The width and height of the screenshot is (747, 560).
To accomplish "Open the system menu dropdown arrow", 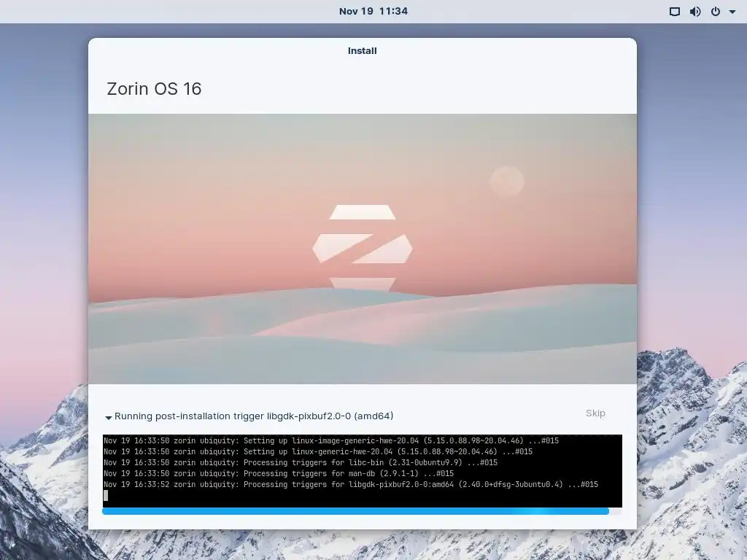I will click(x=732, y=12).
